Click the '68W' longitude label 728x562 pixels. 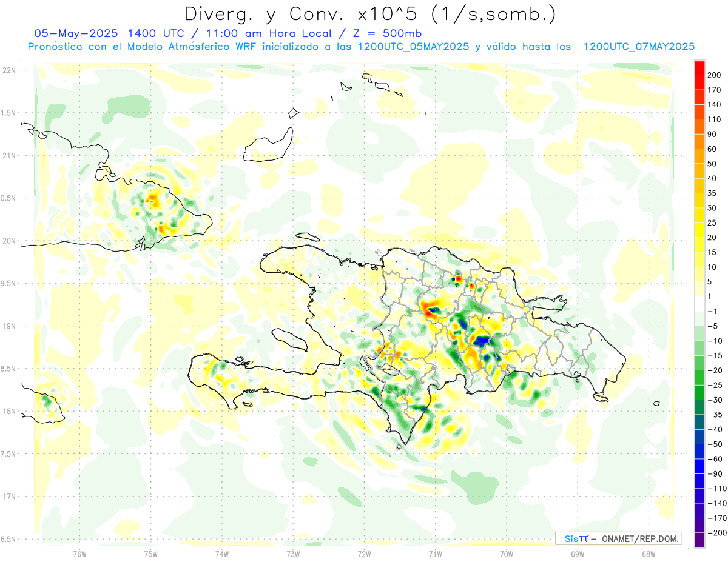[x=648, y=554]
